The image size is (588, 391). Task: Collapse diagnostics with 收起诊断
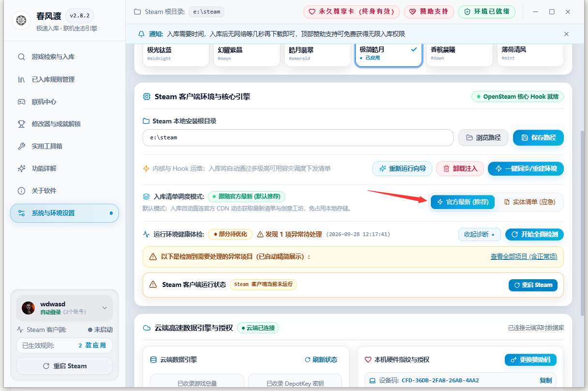pyautogui.click(x=480, y=234)
